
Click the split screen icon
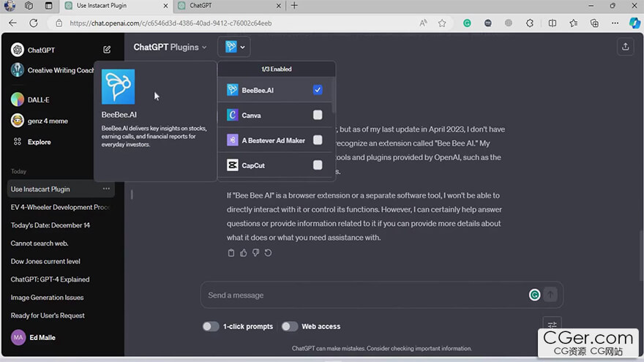[553, 23]
